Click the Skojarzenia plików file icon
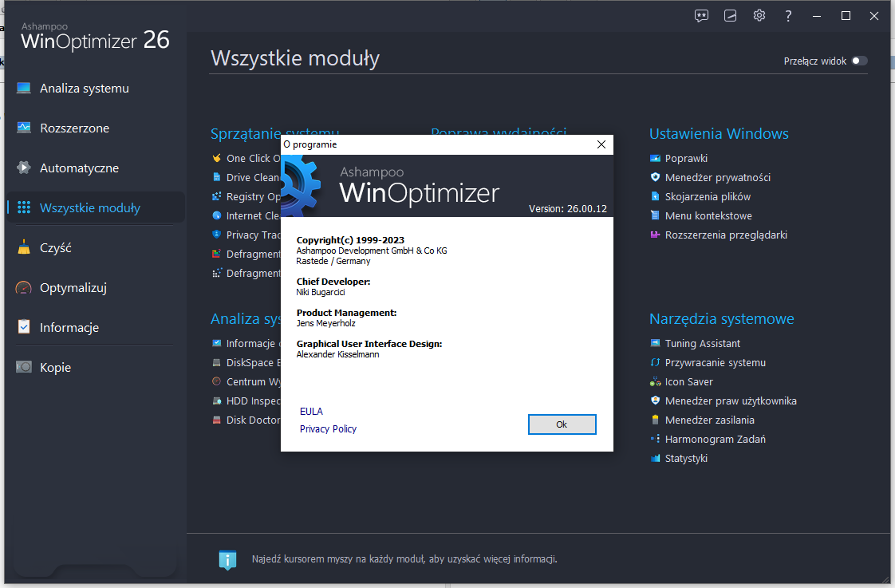This screenshot has width=895, height=588. (655, 196)
